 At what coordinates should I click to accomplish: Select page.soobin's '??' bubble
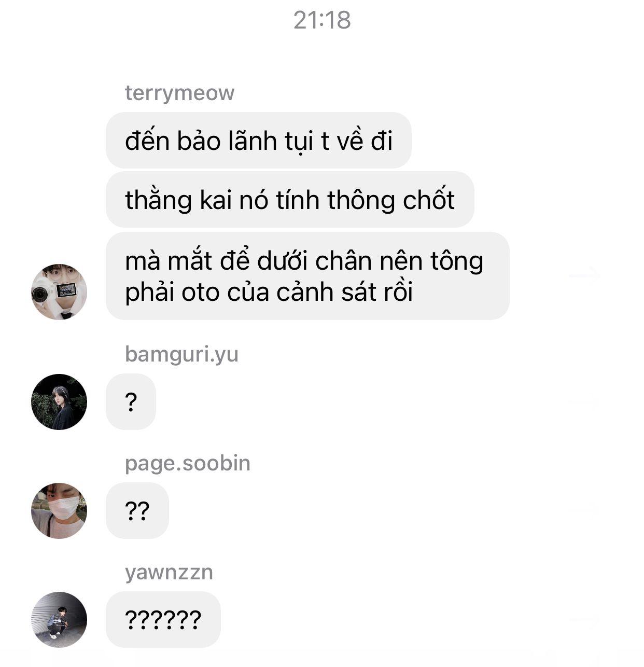137,511
